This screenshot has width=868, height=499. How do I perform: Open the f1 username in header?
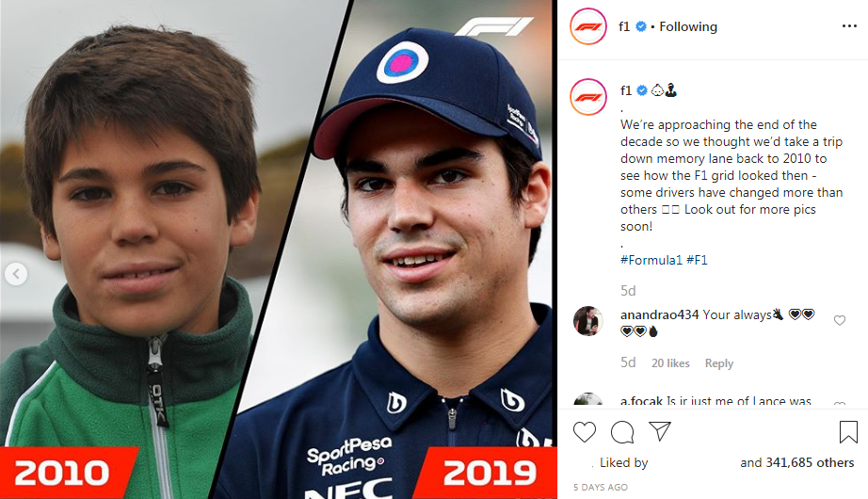click(624, 26)
